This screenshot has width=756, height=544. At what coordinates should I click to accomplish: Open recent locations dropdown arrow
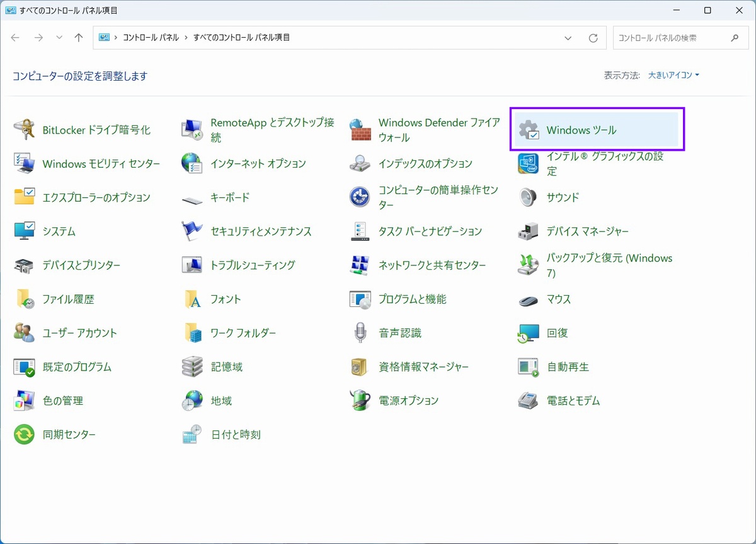pyautogui.click(x=59, y=38)
